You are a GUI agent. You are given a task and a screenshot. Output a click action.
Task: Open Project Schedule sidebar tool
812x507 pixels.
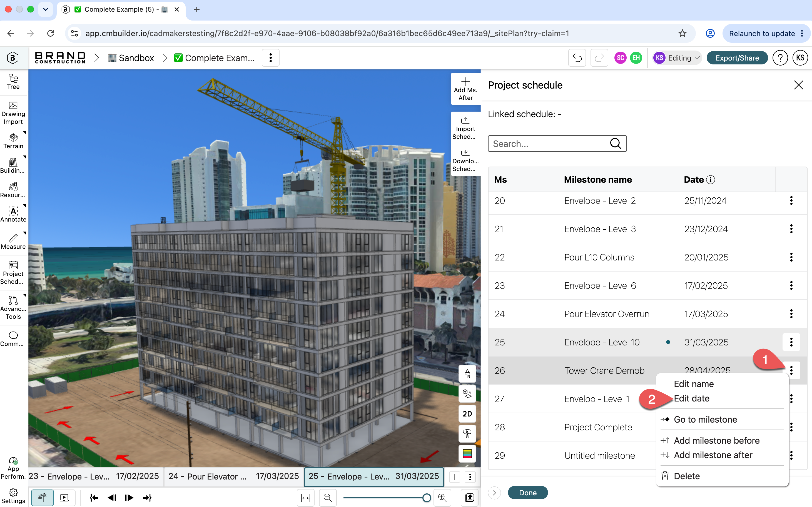pos(13,273)
